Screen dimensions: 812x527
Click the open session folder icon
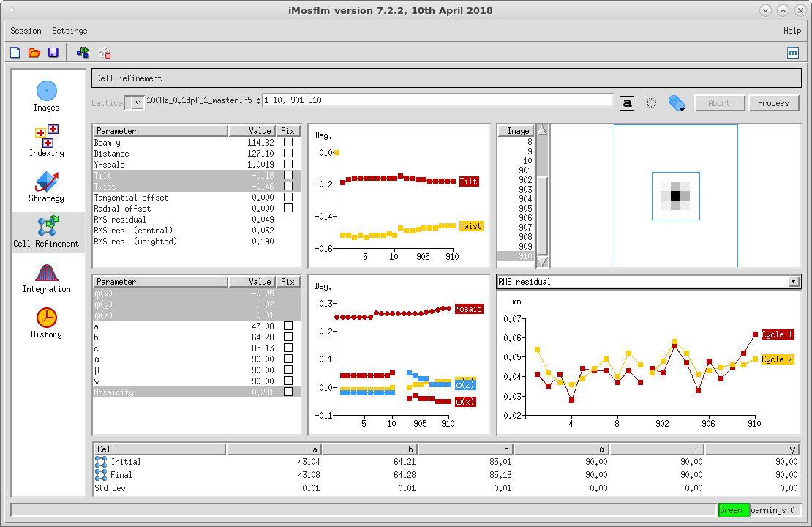click(x=34, y=53)
